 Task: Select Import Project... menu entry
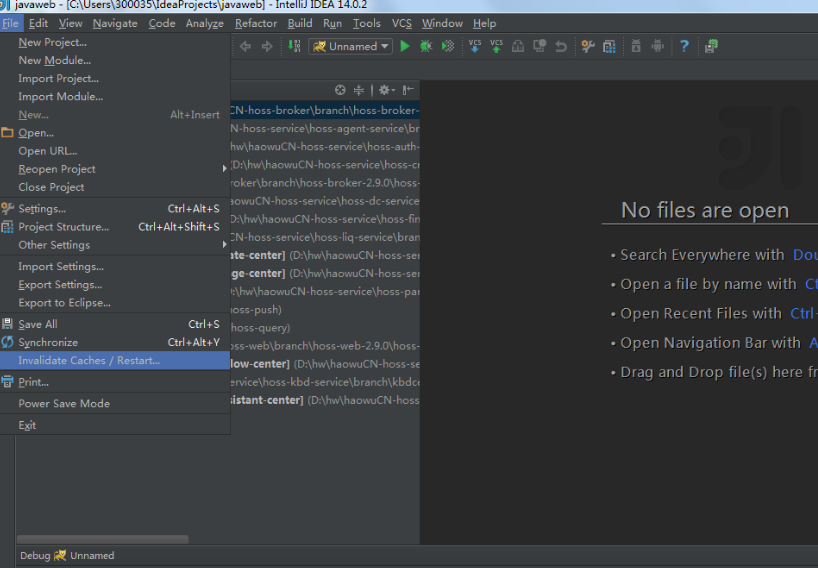115,78
